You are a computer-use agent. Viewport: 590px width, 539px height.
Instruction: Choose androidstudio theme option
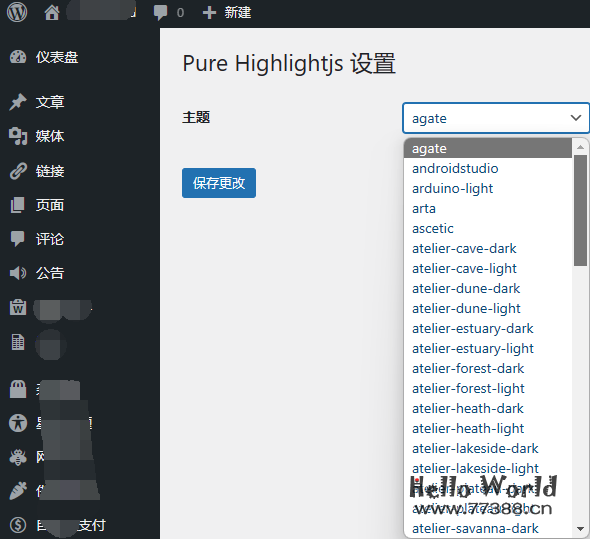[x=488, y=168]
